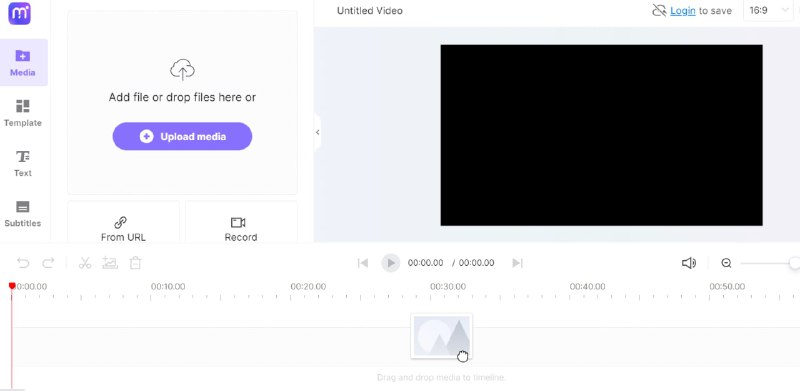Click the timeline zoom slider handle
Image resolution: width=800 pixels, height=391 pixels.
pyautogui.click(x=794, y=263)
